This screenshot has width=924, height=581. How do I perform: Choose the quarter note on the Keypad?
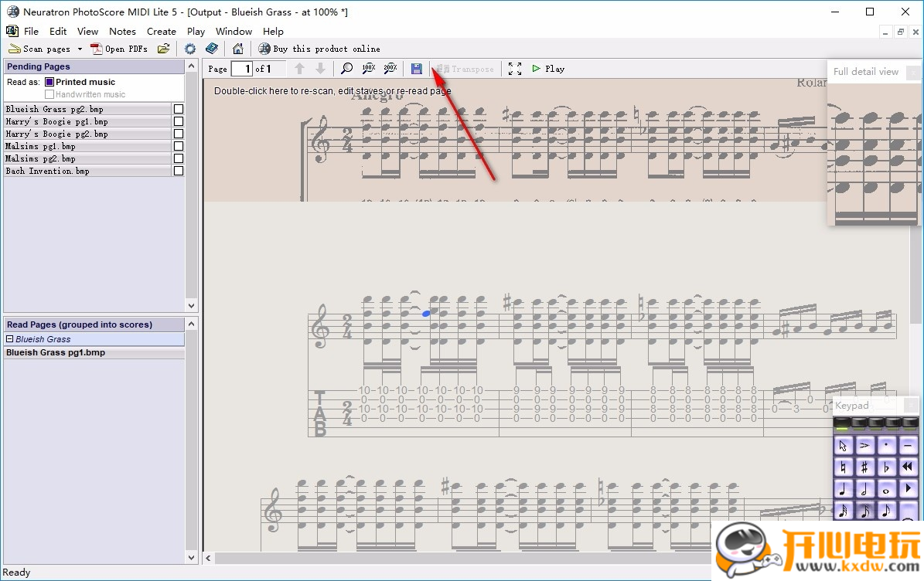coord(843,490)
